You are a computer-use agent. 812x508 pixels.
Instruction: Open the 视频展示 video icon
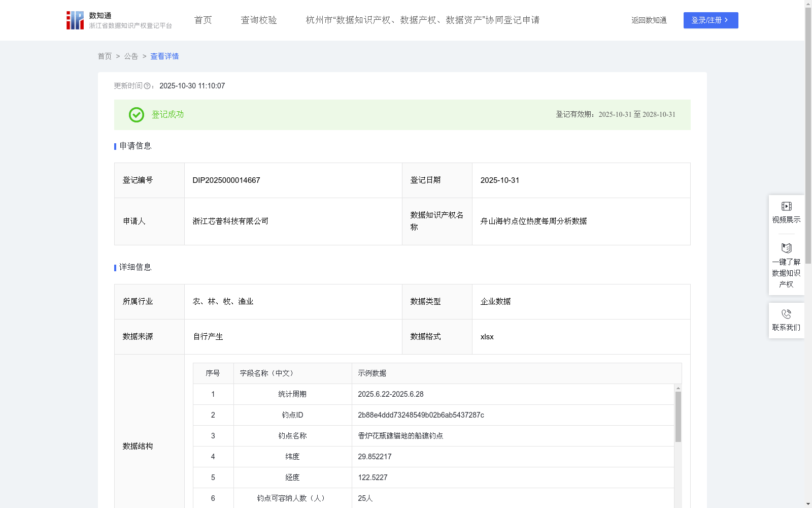coord(786,206)
